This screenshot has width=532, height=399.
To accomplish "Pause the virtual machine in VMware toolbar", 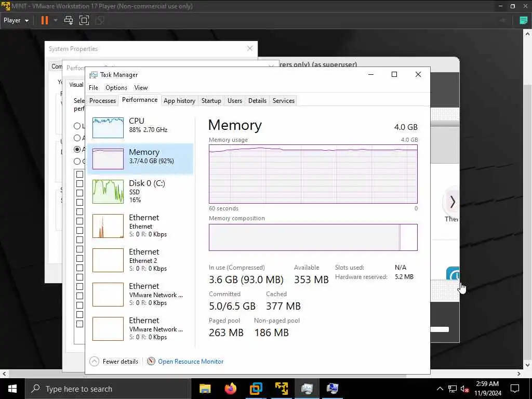I will tap(45, 20).
